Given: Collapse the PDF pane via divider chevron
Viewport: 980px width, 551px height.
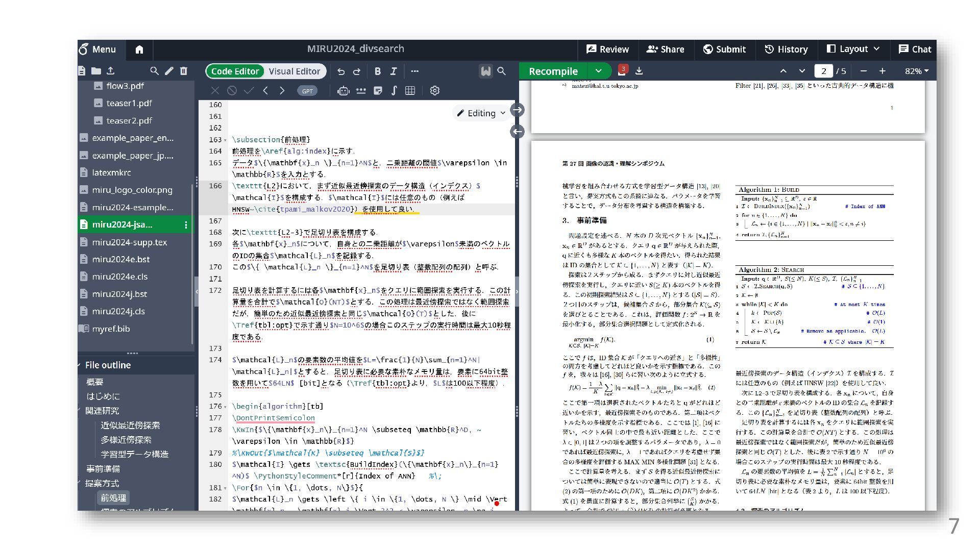Looking at the screenshot, I should tap(517, 292).
